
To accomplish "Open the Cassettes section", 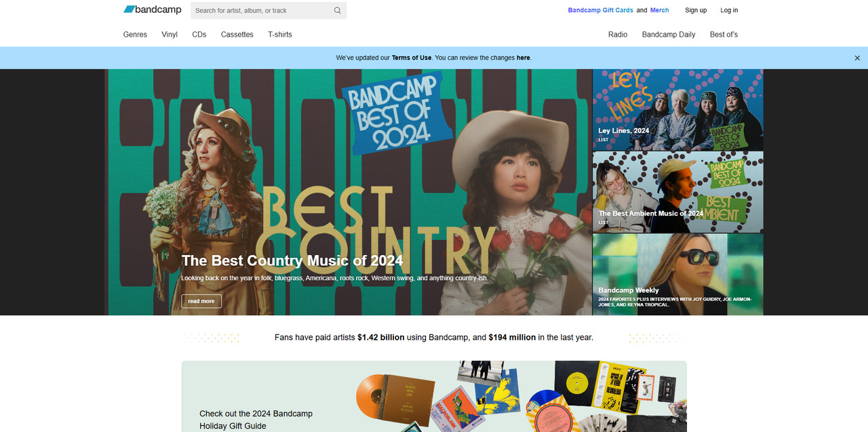I will click(237, 35).
